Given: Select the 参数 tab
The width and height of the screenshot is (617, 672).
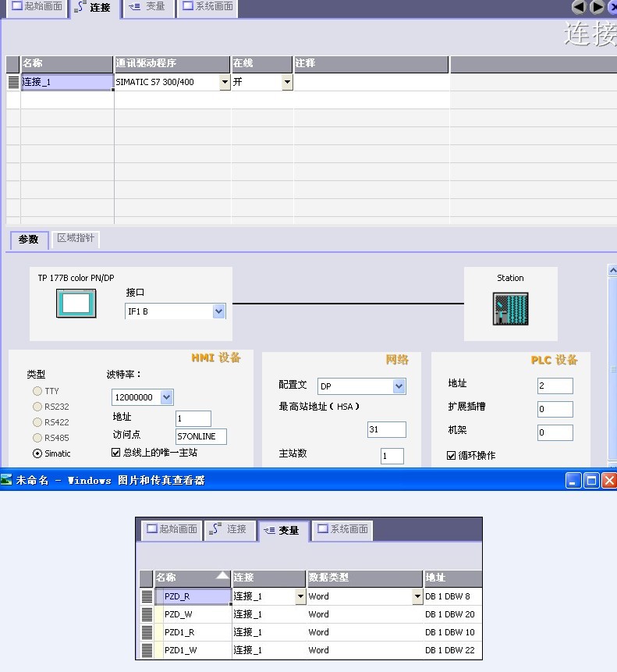Looking at the screenshot, I should (x=29, y=239).
